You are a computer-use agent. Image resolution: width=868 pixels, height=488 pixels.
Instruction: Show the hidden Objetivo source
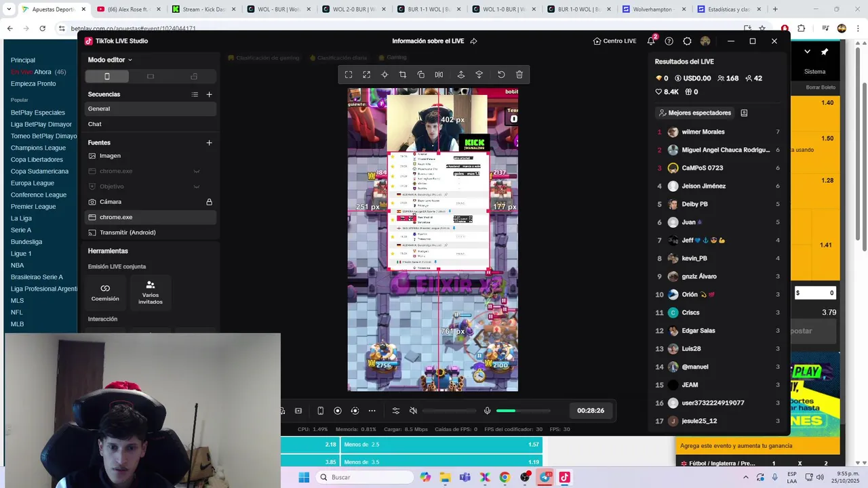coord(197,186)
